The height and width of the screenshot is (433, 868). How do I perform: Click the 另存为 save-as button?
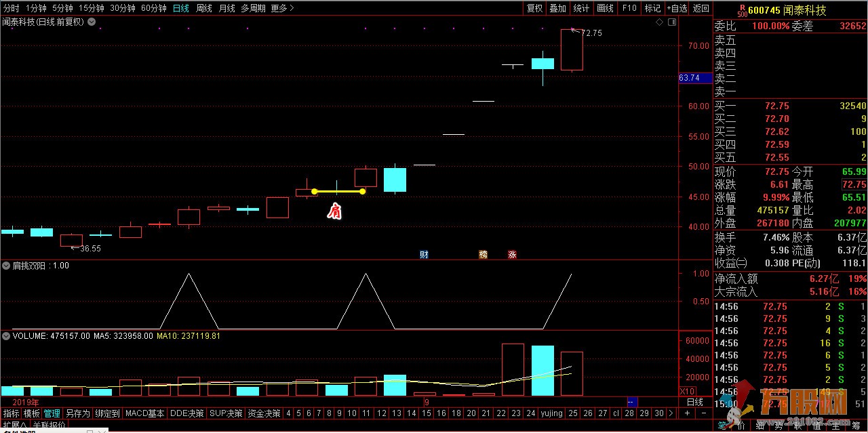tap(77, 413)
